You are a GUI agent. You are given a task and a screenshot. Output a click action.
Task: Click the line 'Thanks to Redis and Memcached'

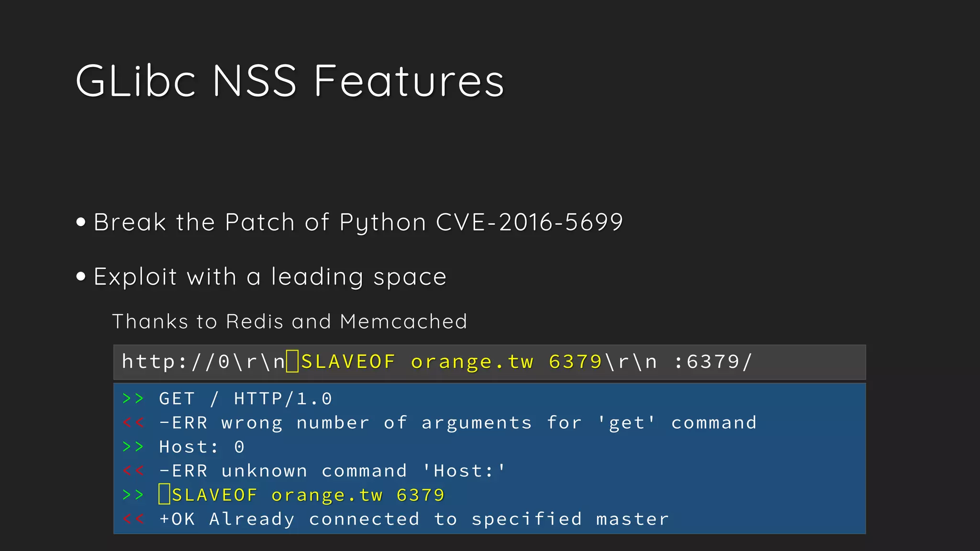(290, 321)
